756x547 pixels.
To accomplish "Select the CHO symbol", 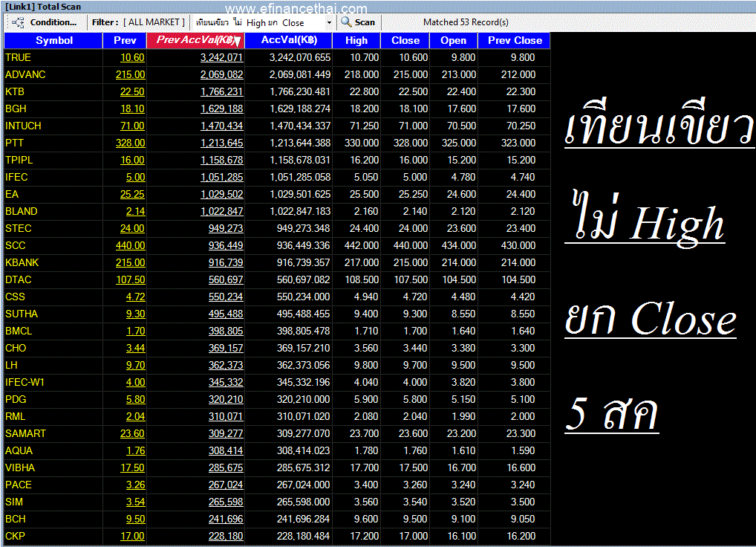I will click(x=16, y=349).
